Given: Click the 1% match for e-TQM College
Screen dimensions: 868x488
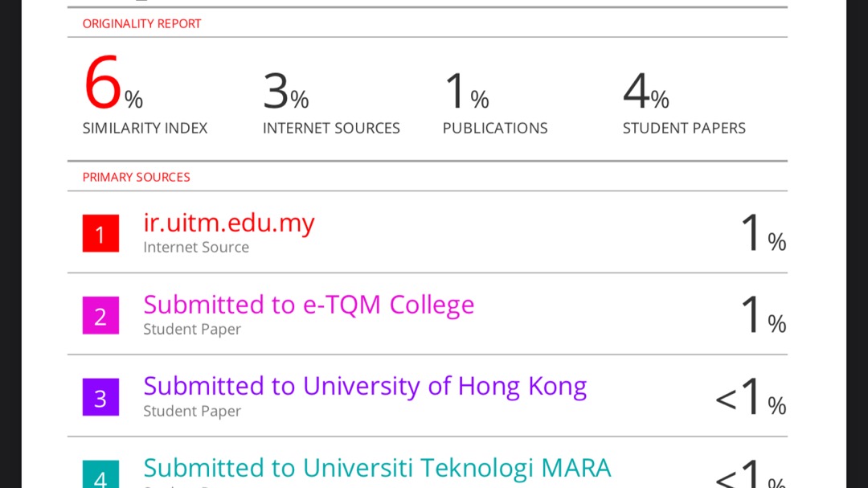Looking at the screenshot, I should click(x=762, y=317).
